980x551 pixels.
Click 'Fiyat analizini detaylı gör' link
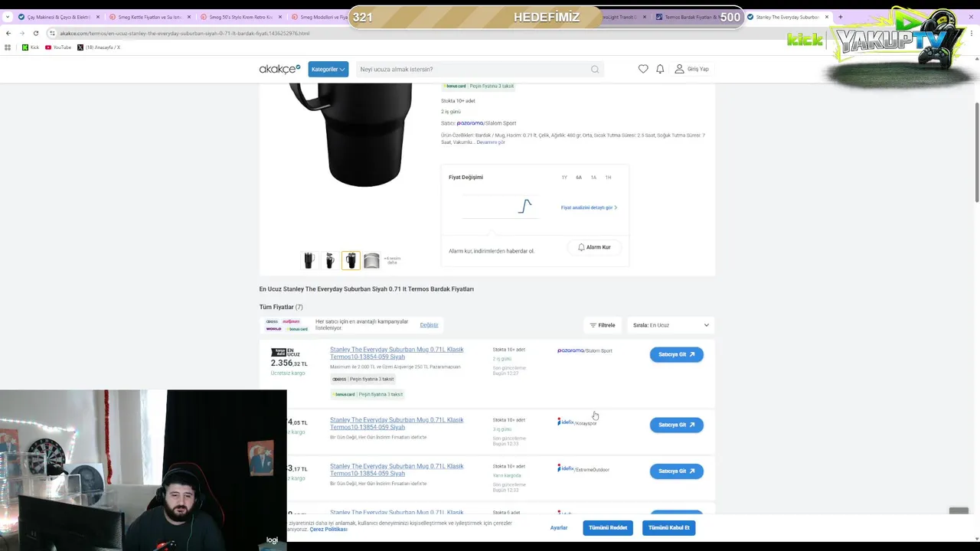click(588, 207)
